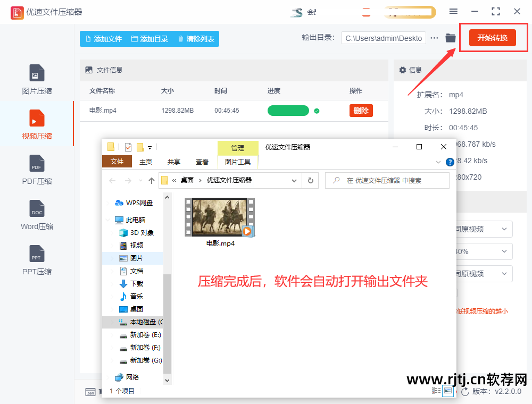Viewport: 532px width, 404px height.
Task: Go back in Explorer navigation
Action: click(x=112, y=181)
